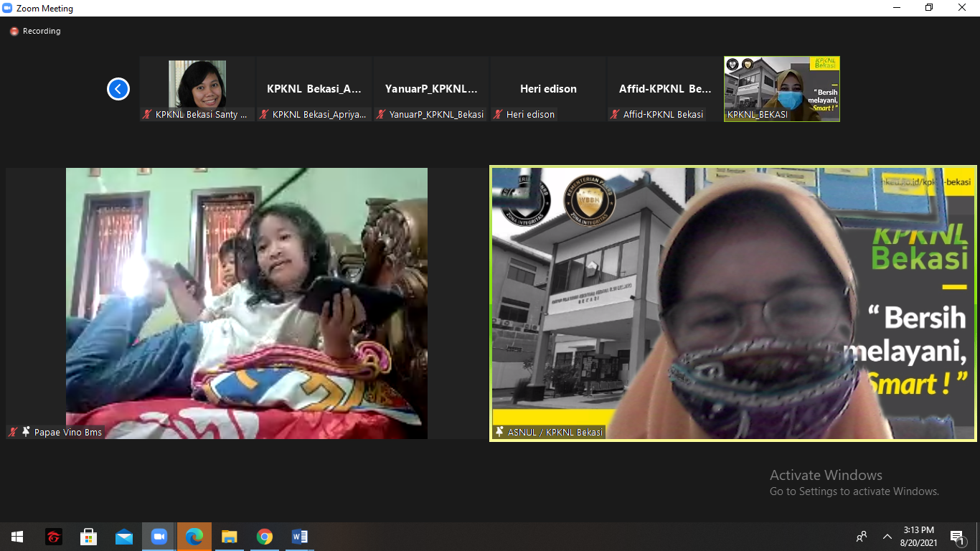Open File Explorer from the taskbar
Image resolution: width=980 pixels, height=551 pixels.
pos(230,537)
